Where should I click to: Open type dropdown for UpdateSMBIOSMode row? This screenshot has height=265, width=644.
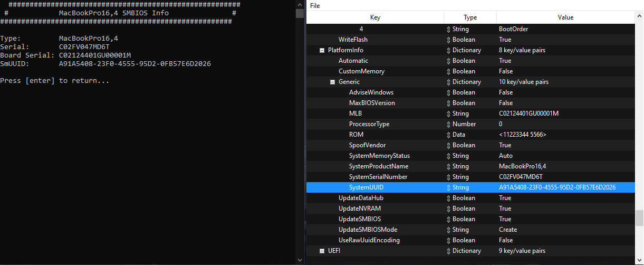(x=448, y=230)
